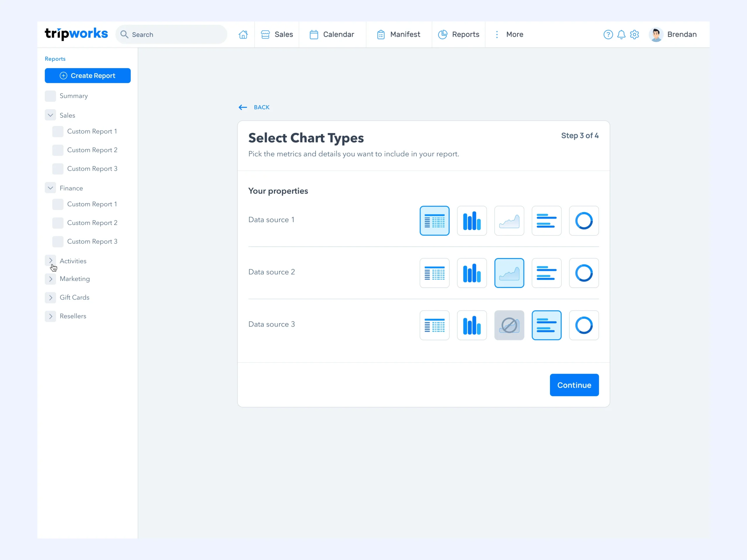Click the Gift Cards label
747x560 pixels.
coord(75,297)
